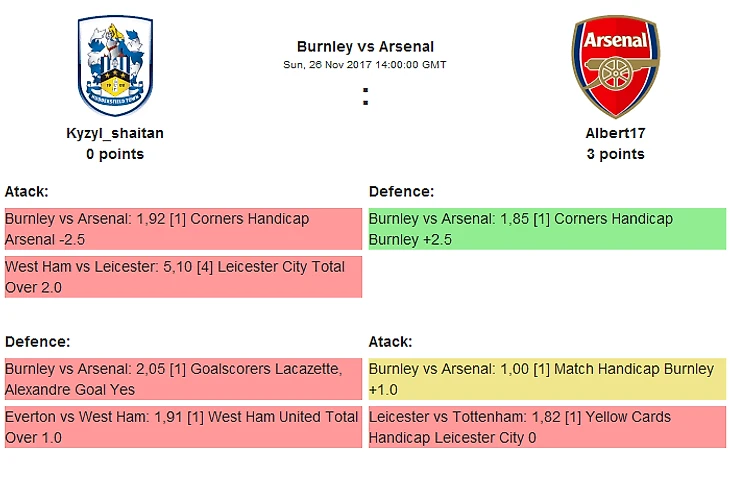Select the yellow Match Handicap Burnley +1.0 bet
The image size is (730, 480).
tap(547, 379)
